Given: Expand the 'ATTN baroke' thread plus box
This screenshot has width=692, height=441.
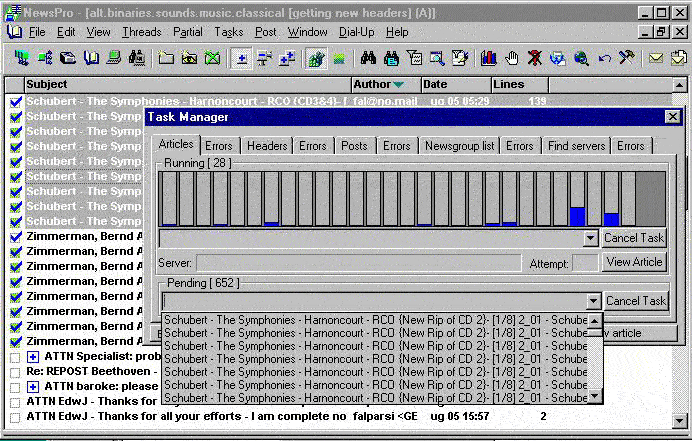Looking at the screenshot, I should 33,387.
